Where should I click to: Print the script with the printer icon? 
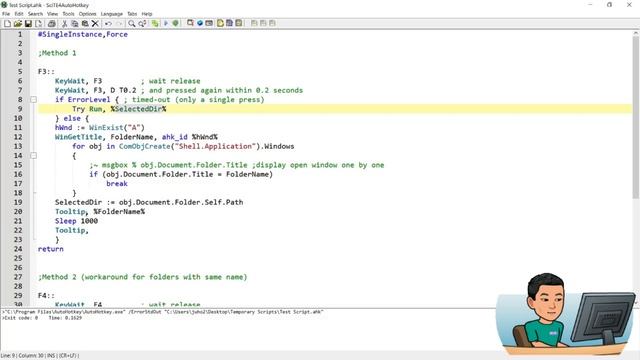[52, 23]
